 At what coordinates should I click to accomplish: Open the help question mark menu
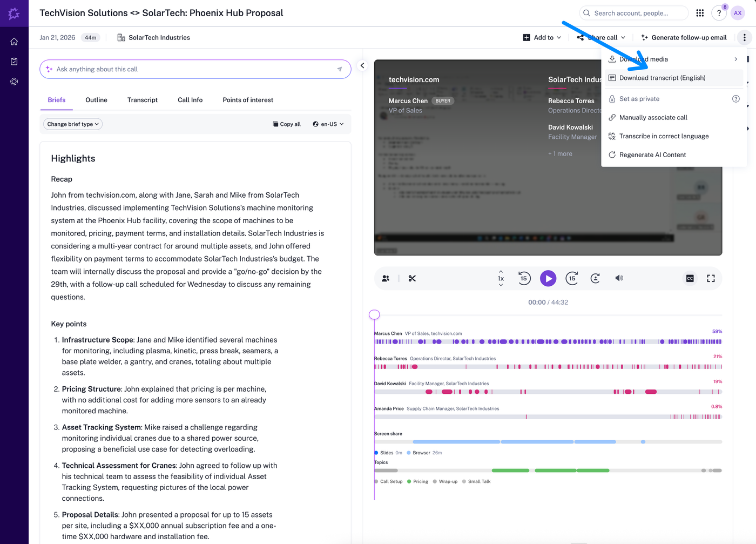point(719,13)
